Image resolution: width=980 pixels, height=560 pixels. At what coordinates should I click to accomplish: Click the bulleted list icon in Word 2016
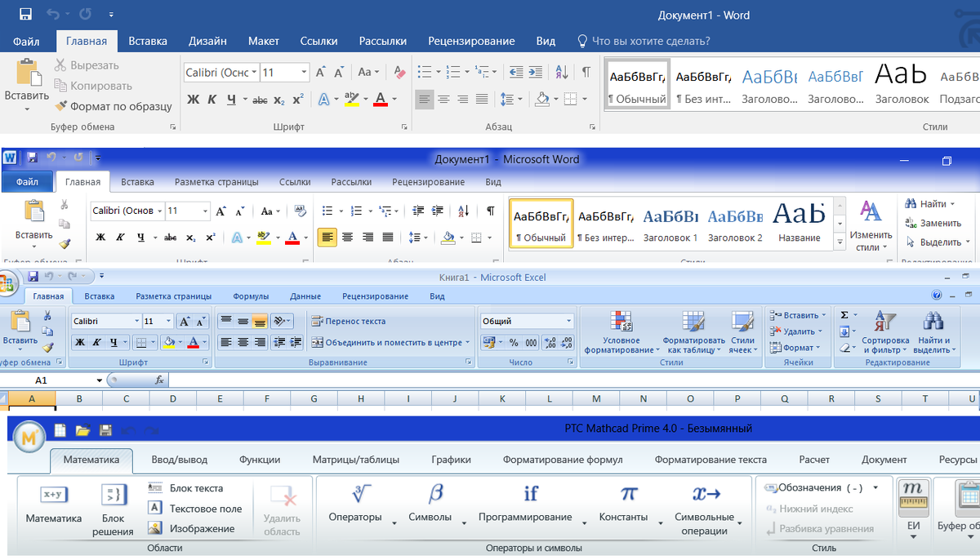(x=425, y=73)
